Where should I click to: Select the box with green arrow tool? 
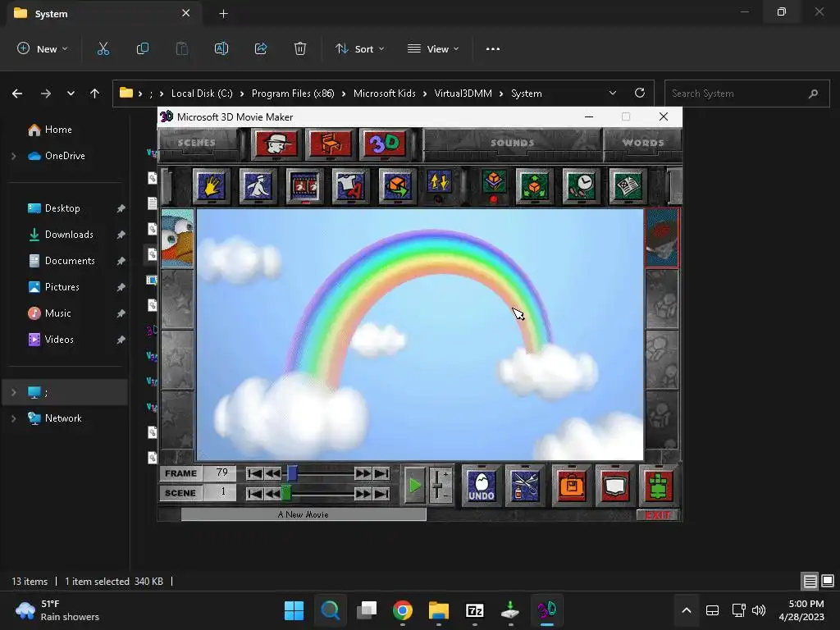397,186
